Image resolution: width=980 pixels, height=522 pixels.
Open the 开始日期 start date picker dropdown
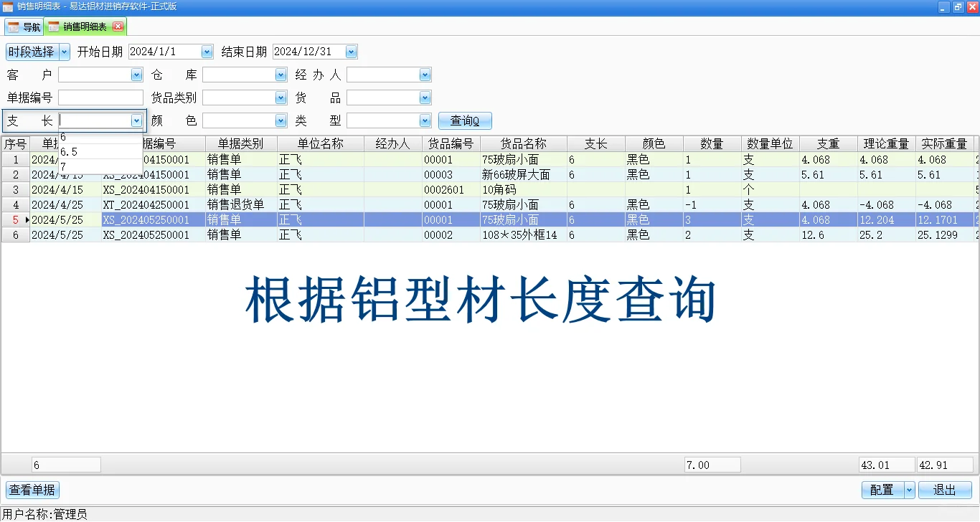pos(207,51)
